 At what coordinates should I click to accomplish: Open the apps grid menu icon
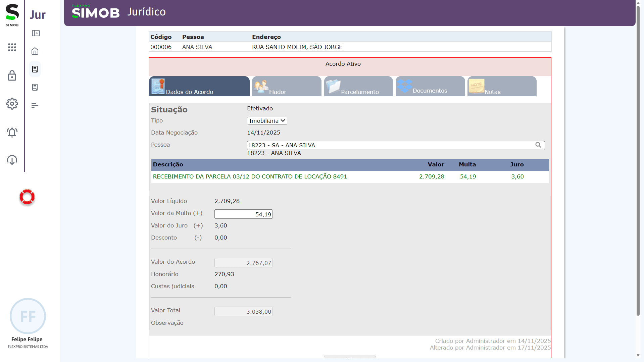pyautogui.click(x=12, y=47)
